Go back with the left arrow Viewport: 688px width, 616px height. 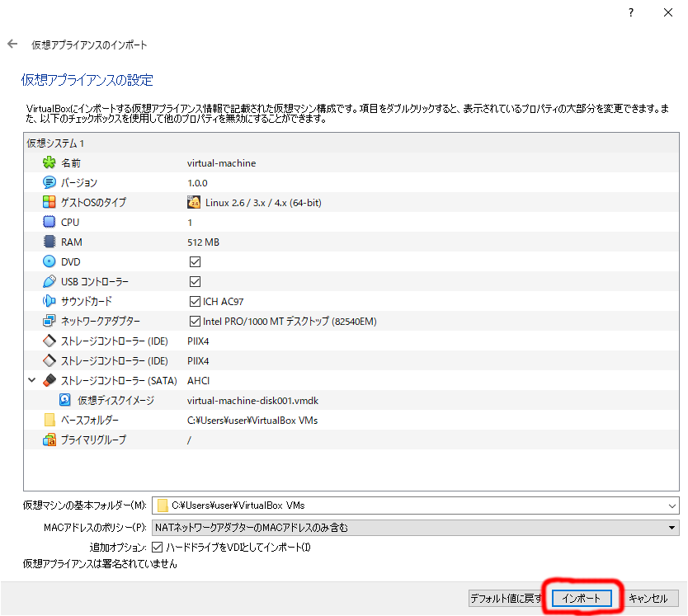(x=12, y=44)
